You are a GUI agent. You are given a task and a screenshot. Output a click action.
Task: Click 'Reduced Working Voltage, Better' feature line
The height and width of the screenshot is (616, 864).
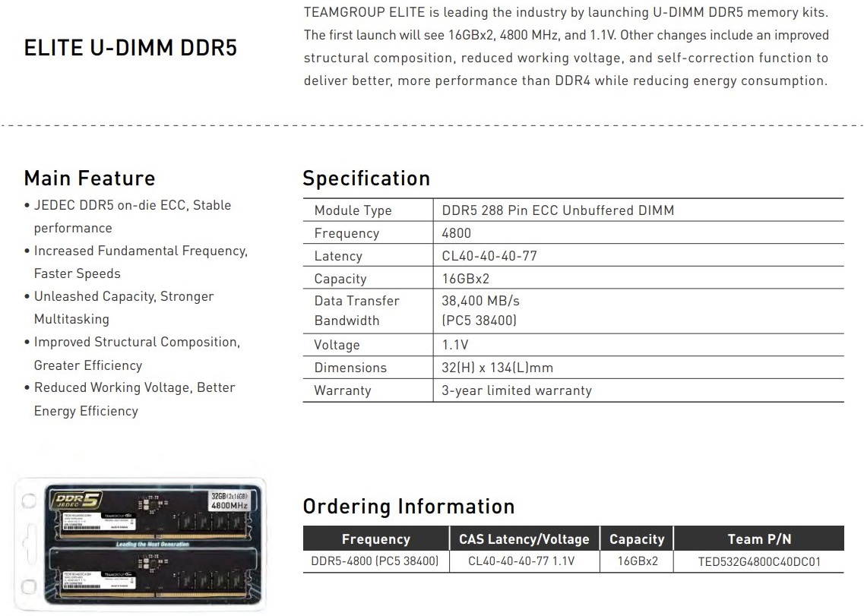point(135,388)
